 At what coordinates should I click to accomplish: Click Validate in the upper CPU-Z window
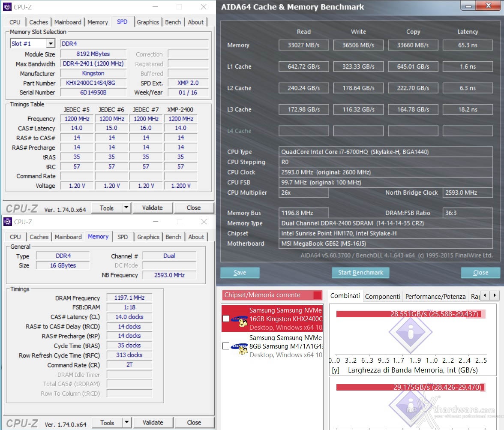153,208
